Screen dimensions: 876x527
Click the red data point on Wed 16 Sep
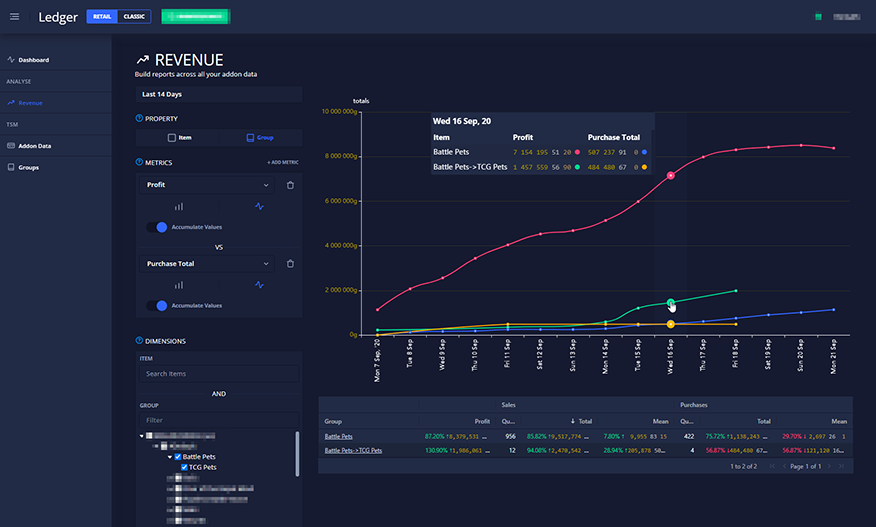point(670,175)
